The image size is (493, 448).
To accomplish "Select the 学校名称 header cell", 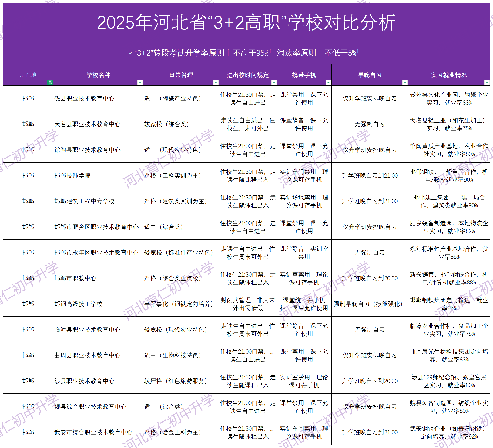I will (98, 75).
